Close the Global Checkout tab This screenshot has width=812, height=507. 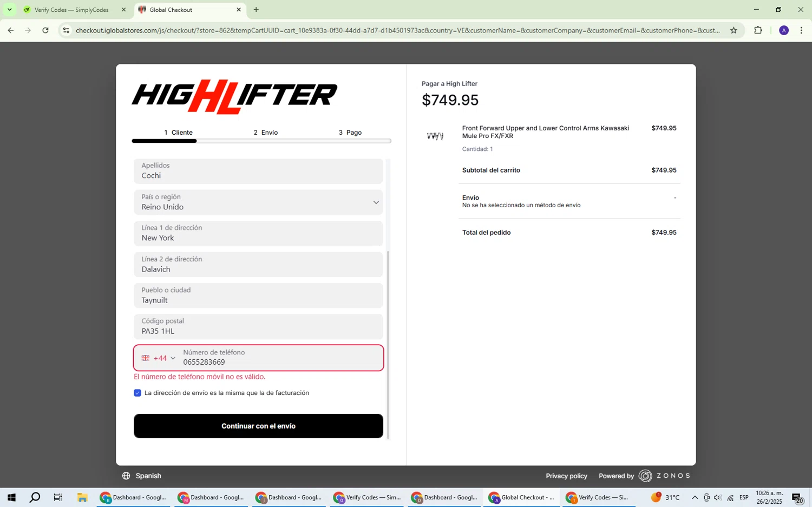coord(239,10)
